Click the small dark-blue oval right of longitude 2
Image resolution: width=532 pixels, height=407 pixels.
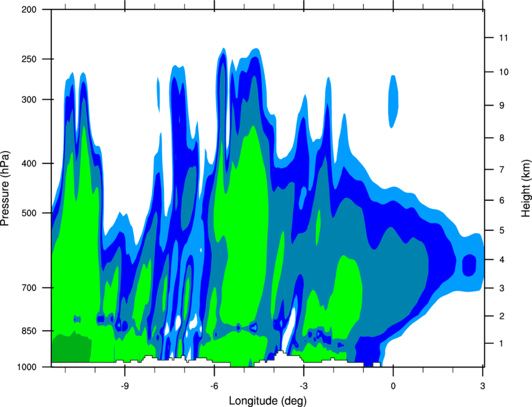(x=469, y=265)
